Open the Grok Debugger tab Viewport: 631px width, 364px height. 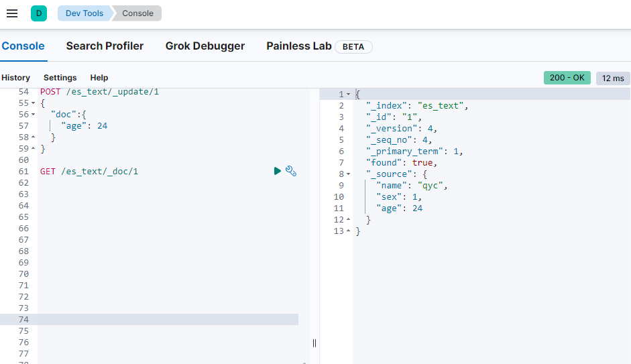tap(205, 46)
